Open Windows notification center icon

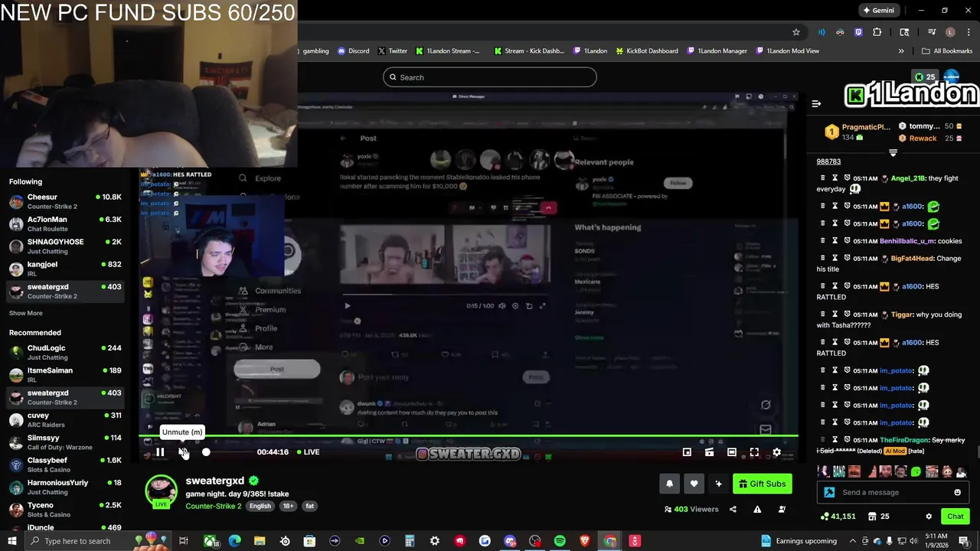(964, 541)
